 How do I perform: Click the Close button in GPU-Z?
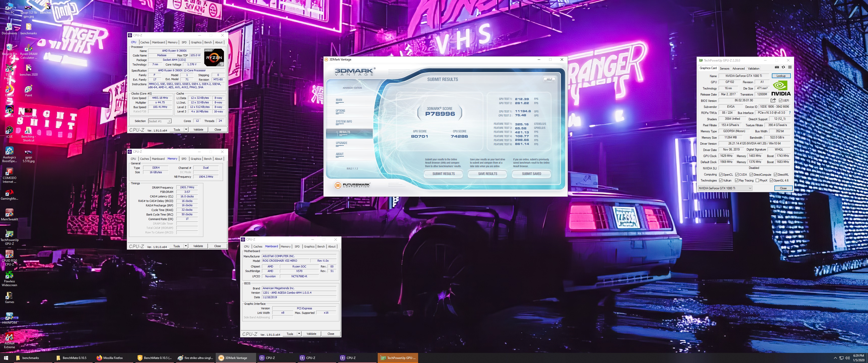[783, 188]
